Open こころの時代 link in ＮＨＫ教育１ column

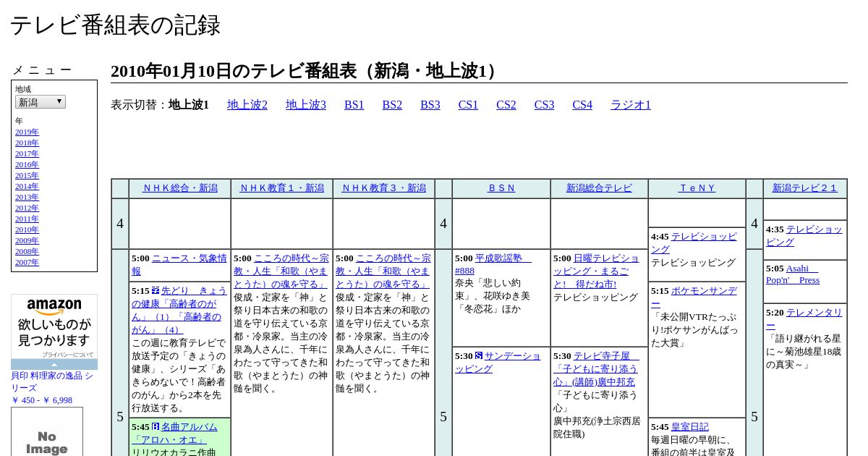coord(281,271)
